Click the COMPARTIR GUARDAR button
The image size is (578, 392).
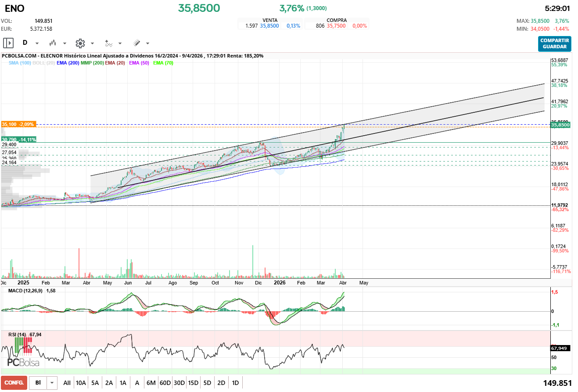point(554,43)
